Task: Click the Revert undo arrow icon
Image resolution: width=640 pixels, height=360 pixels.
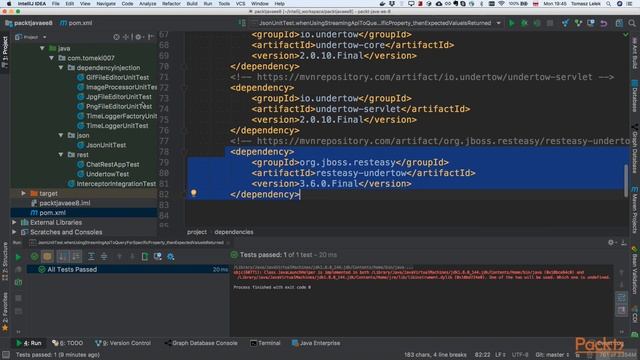Action: (604, 23)
